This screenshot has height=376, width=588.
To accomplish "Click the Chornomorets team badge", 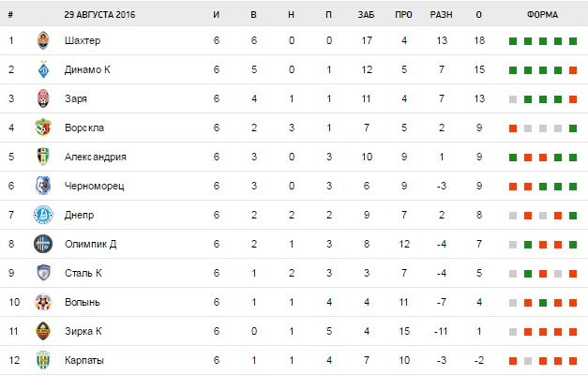I will [x=42, y=186].
